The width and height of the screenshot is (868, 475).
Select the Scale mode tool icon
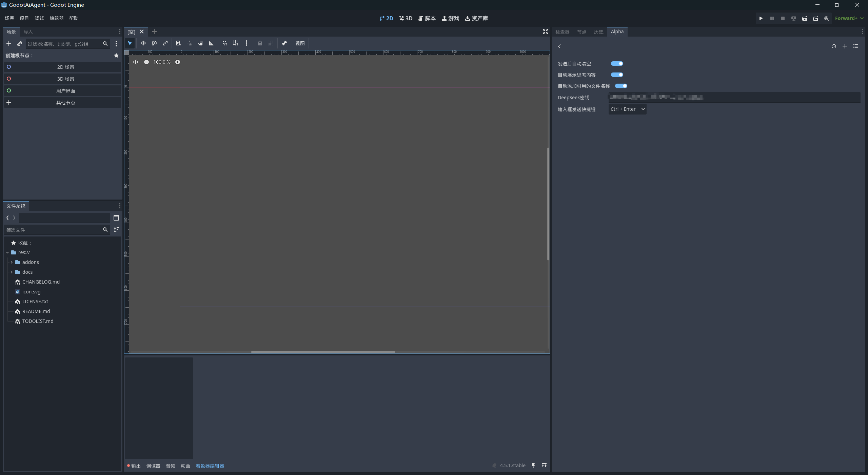pos(165,43)
